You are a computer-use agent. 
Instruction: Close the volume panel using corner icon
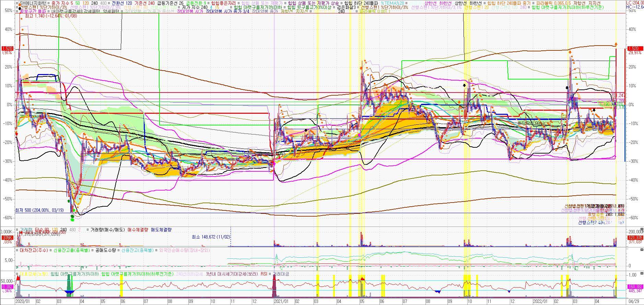coord(642,230)
